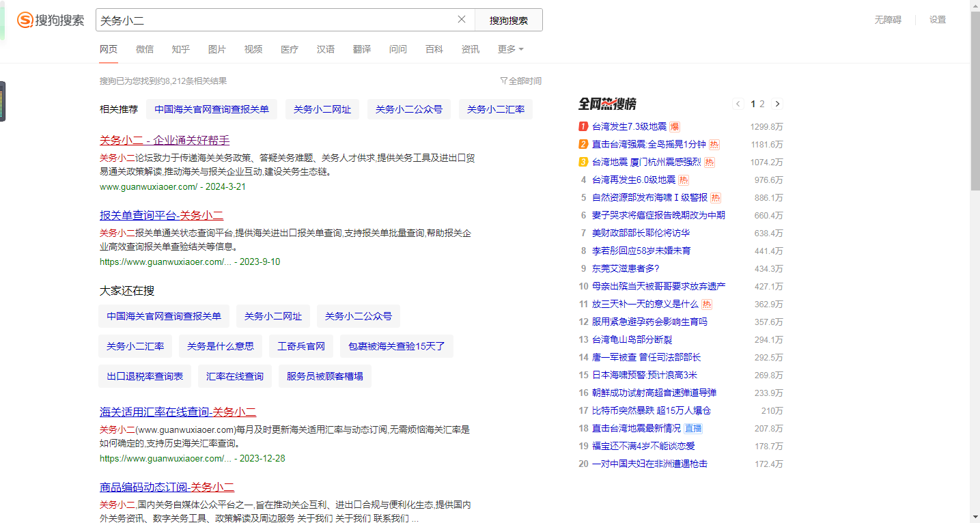
Task: Clear the search box with X icon
Action: [462, 19]
